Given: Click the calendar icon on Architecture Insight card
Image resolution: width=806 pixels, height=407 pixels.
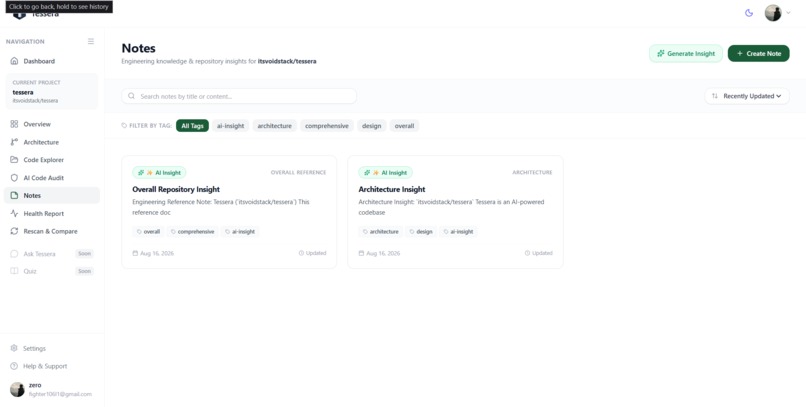Looking at the screenshot, I should pos(361,253).
